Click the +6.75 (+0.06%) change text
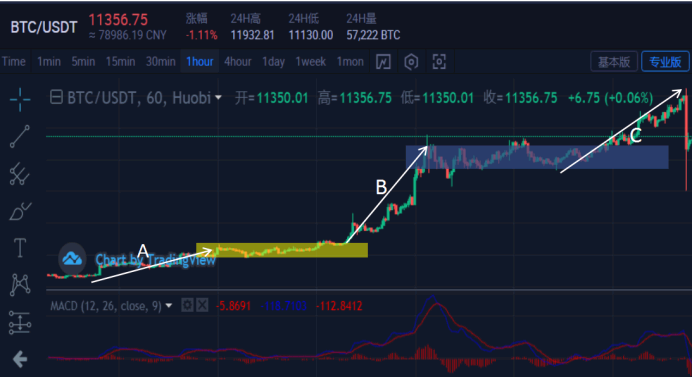The image size is (692, 378). pyautogui.click(x=610, y=97)
